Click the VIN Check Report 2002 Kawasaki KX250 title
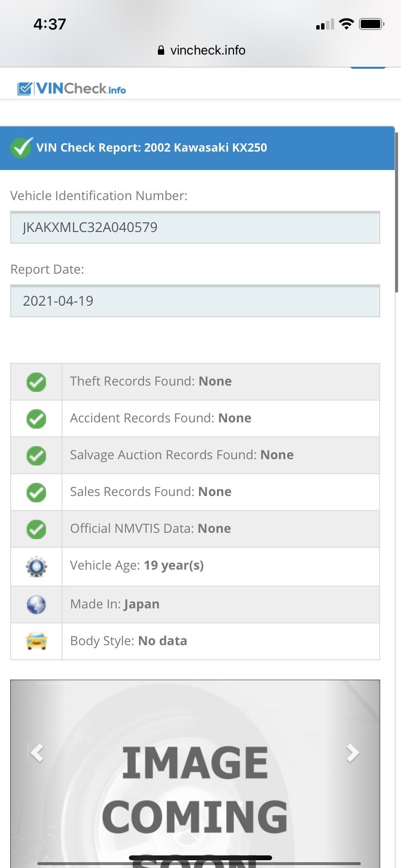This screenshot has height=868, width=401. 152,148
